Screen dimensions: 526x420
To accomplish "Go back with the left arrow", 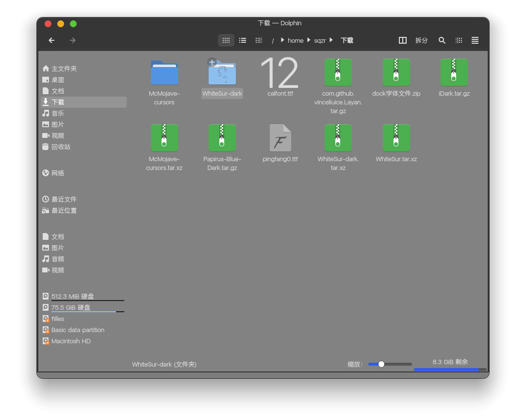I will (51, 40).
